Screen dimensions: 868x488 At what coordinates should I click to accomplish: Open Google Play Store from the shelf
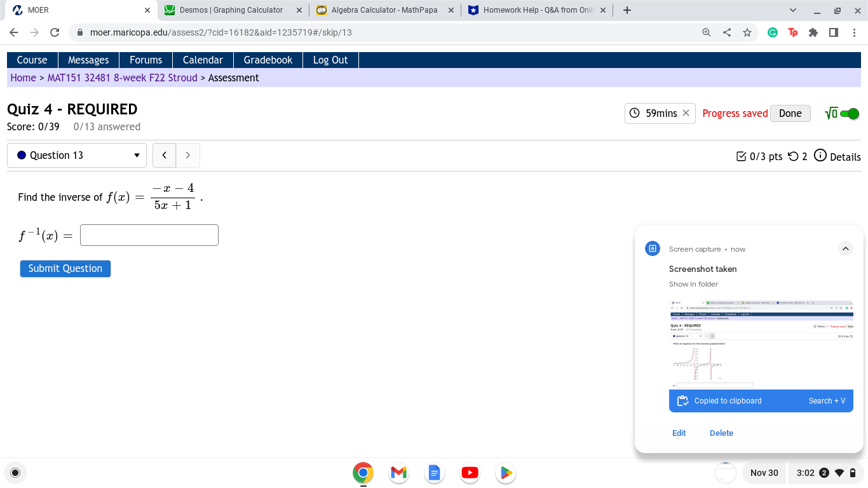click(505, 473)
